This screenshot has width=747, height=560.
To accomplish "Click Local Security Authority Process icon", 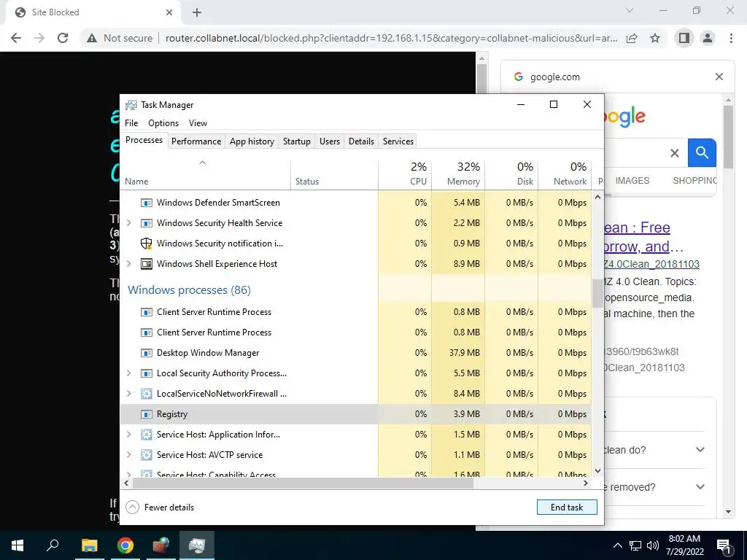I will tap(146, 373).
